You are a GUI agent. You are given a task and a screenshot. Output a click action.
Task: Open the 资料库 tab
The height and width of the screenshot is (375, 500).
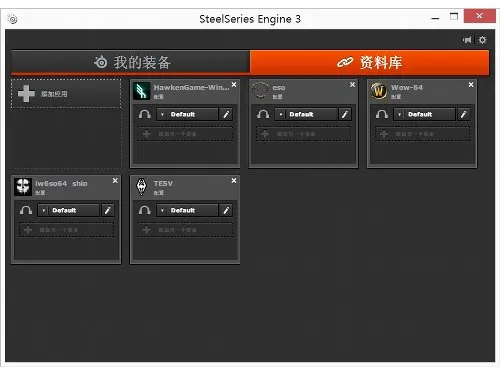pyautogui.click(x=369, y=62)
